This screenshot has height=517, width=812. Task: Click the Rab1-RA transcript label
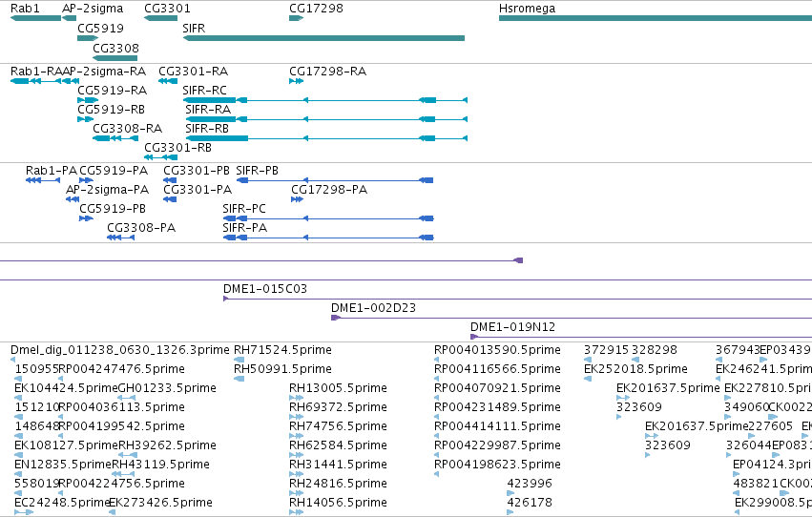point(36,71)
